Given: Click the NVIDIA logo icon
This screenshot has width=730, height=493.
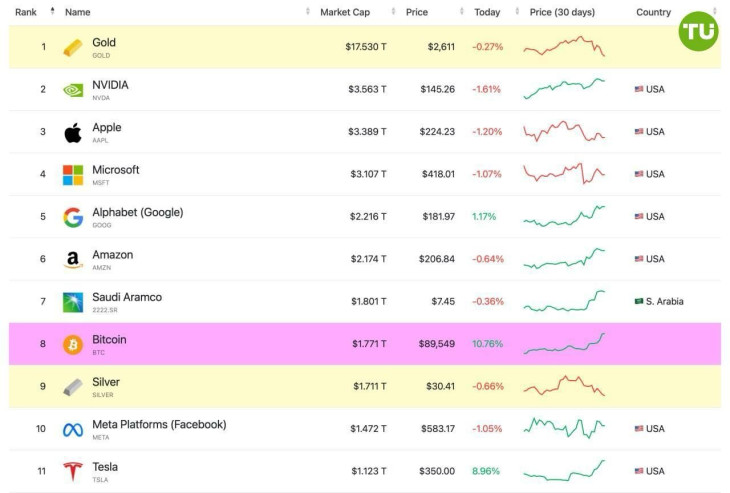Looking at the screenshot, I should [x=73, y=90].
